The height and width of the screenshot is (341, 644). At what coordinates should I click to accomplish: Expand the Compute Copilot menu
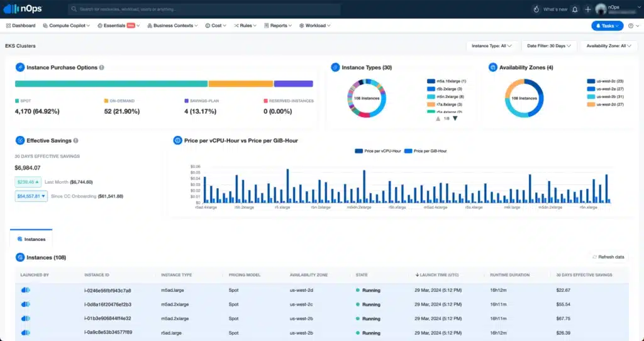66,25
